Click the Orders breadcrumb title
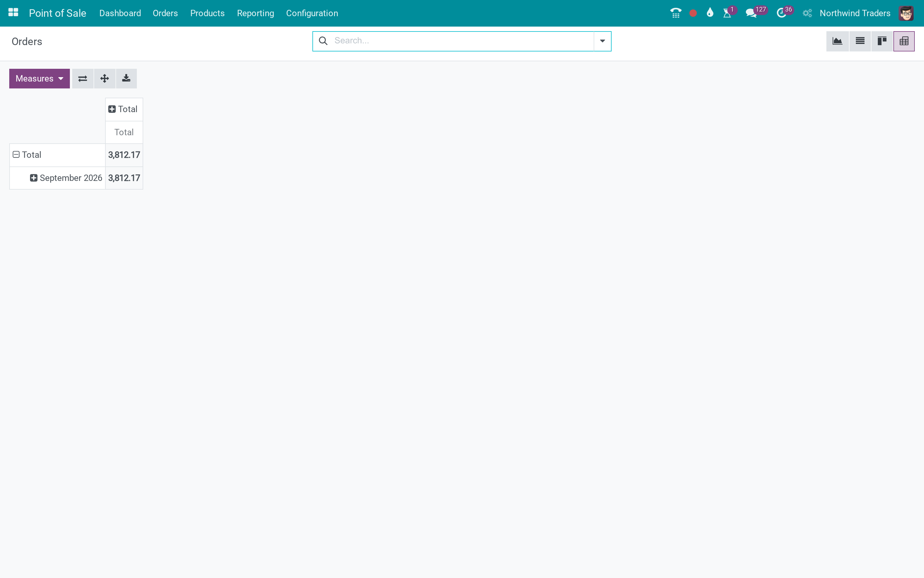 pyautogui.click(x=27, y=42)
